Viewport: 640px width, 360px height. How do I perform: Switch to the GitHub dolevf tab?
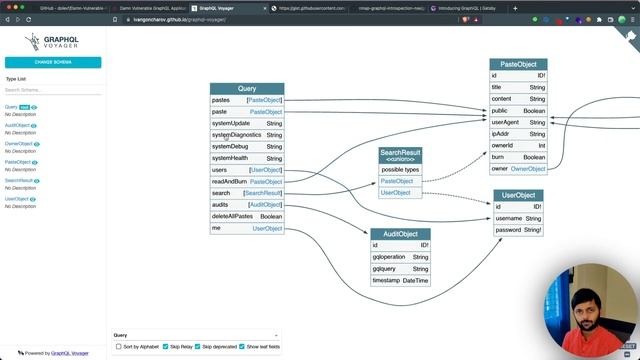tap(70, 8)
